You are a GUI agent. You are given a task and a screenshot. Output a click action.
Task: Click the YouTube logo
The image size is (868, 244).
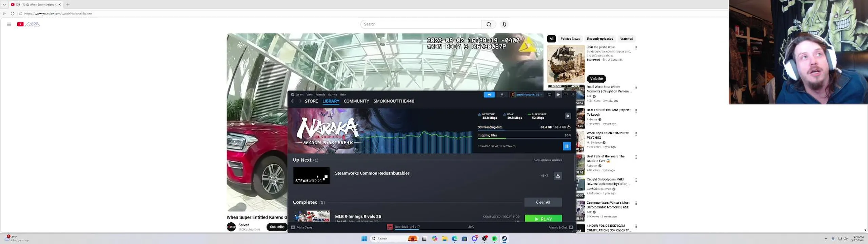[28, 24]
